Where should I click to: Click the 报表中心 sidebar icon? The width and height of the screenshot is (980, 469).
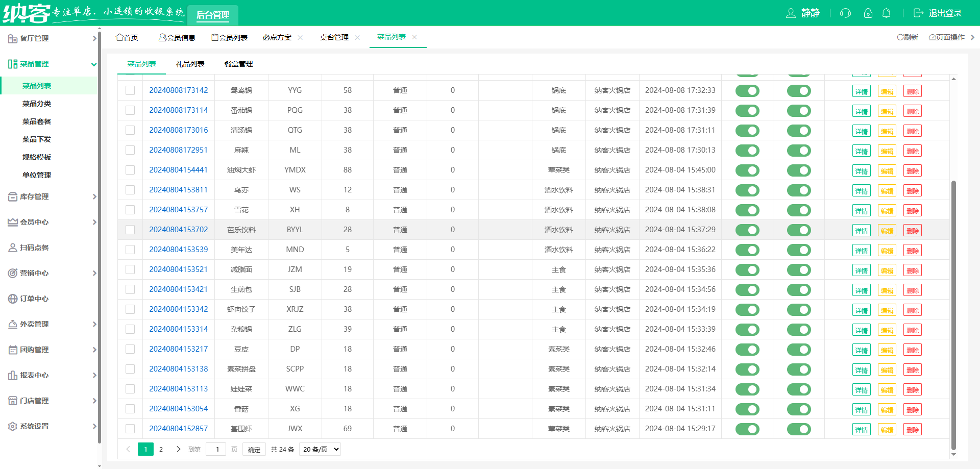12,375
